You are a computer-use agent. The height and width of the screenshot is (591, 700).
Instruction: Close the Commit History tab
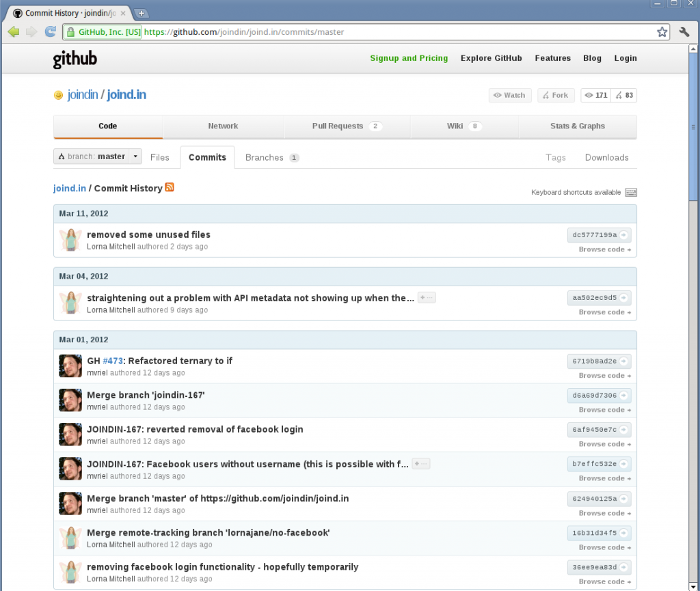123,14
